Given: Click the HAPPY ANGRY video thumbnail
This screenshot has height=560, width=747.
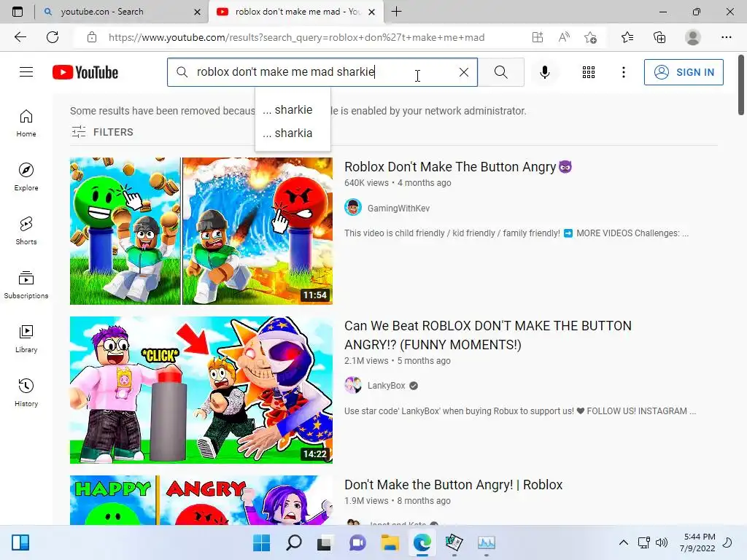Looking at the screenshot, I should (201, 500).
